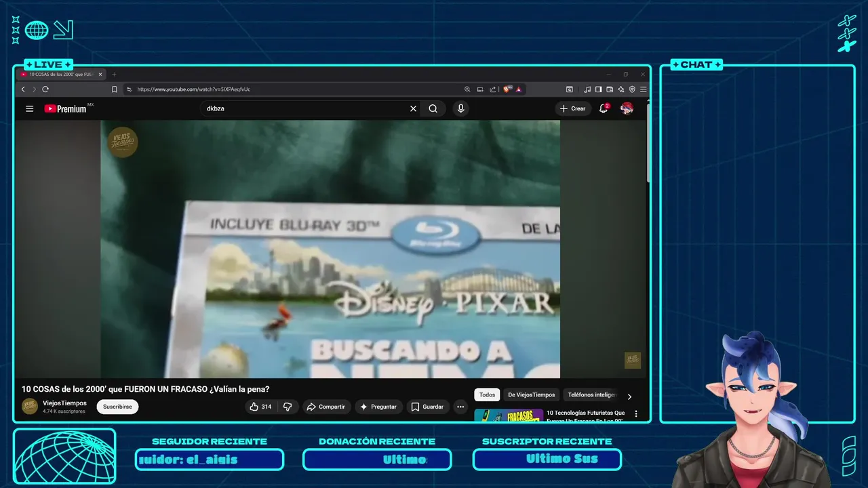Select the De ViejosTiempos chip
This screenshot has height=488, width=868.
coord(531,394)
